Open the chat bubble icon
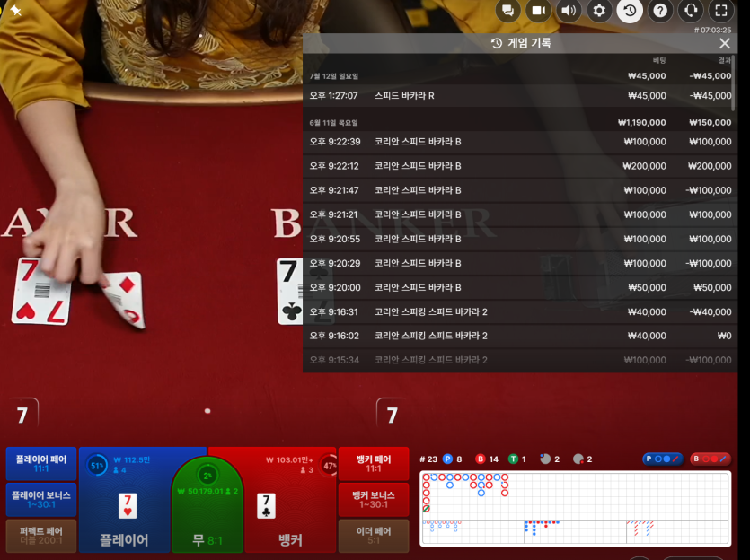This screenshot has width=750, height=560. [x=508, y=11]
